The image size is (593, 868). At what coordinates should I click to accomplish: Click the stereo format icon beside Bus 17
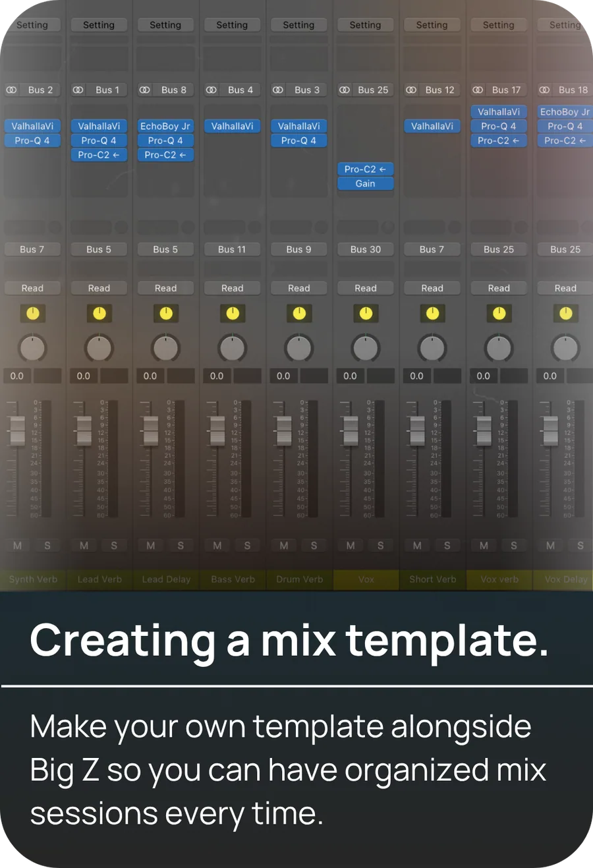pos(478,90)
